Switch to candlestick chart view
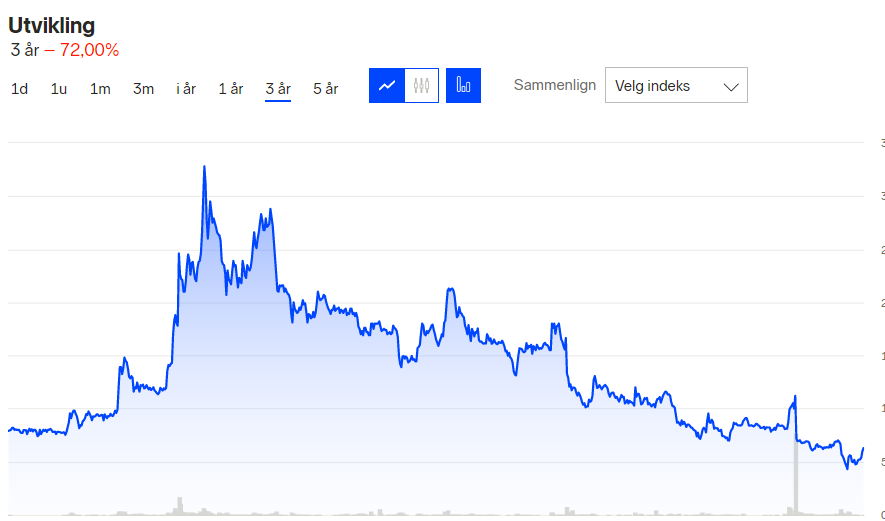 pos(421,85)
